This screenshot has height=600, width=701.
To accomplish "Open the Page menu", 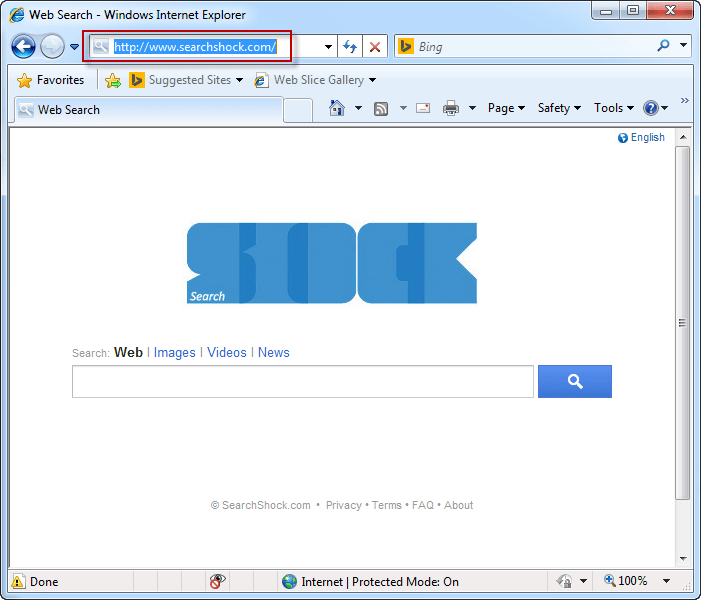I will click(506, 108).
